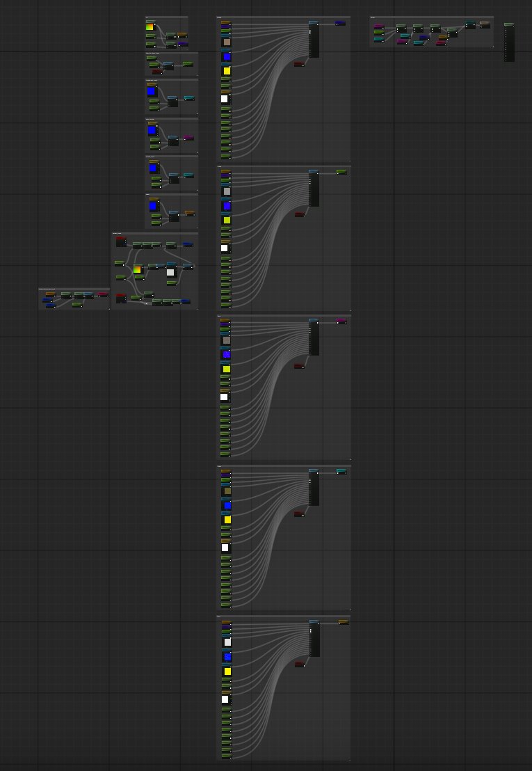The image size is (532, 771).
Task: Select the teal output node of the fourth large group
Action: point(341,472)
